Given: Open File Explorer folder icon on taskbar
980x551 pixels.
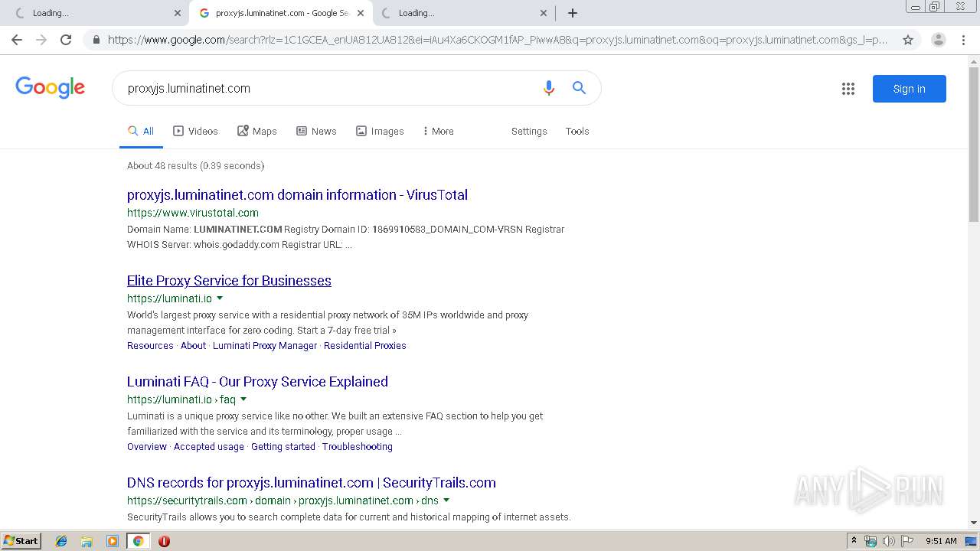Looking at the screenshot, I should click(87, 541).
